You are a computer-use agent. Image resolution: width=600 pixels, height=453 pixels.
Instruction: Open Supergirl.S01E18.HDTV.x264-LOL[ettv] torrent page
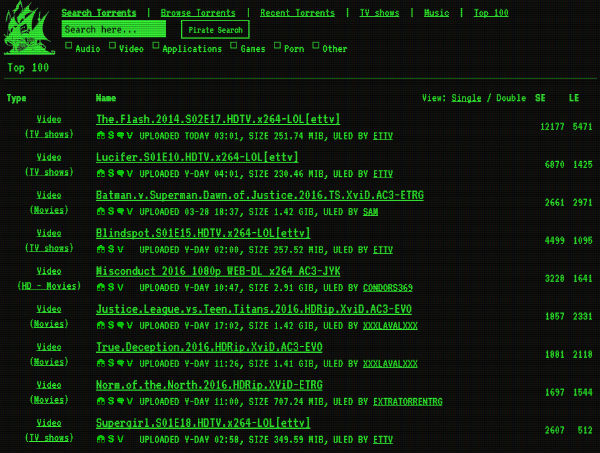point(203,423)
